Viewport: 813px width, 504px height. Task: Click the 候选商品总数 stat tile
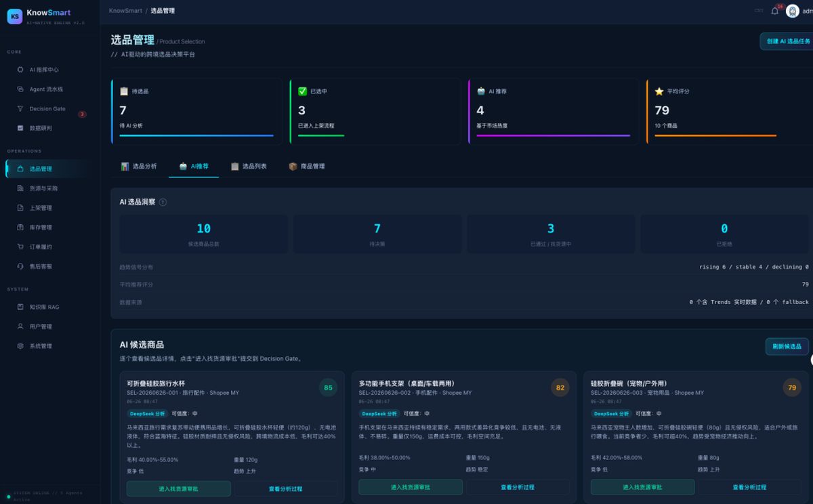pyautogui.click(x=204, y=234)
